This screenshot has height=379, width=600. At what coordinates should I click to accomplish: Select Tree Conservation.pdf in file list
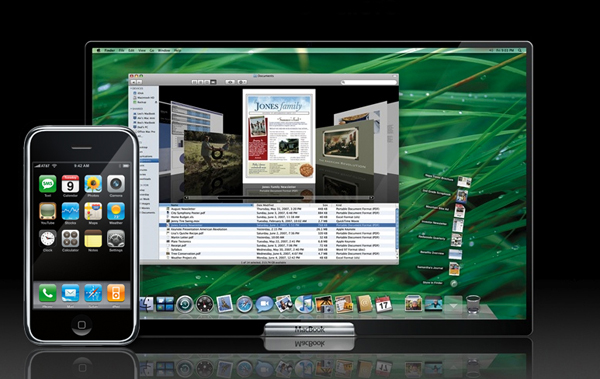278,253
